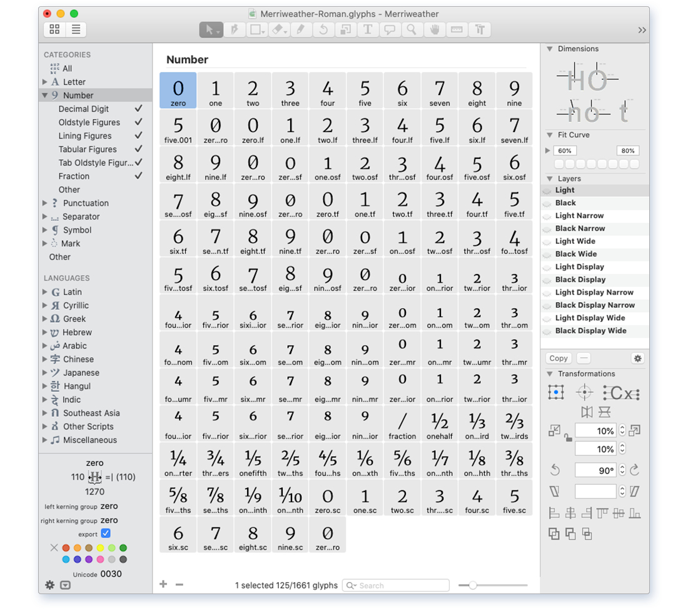Choose the Measurement ruler tool
The image size is (688, 616).
point(457,29)
